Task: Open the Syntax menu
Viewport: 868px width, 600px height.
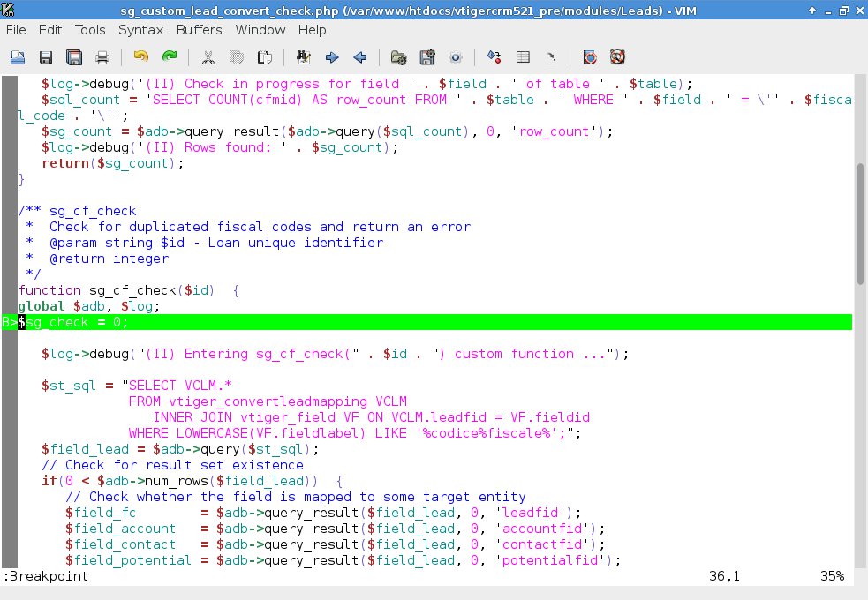Action: click(x=140, y=29)
